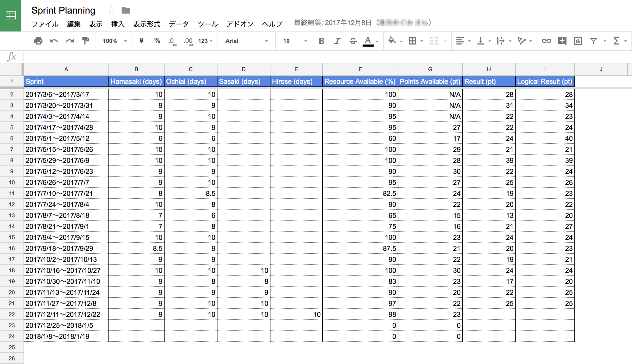Toggle bold formatting
The width and height of the screenshot is (632, 364).
(x=321, y=41)
